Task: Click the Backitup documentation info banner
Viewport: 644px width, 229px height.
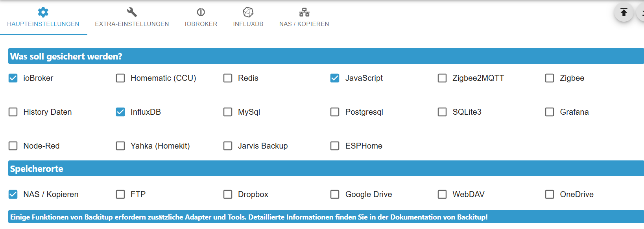Action: pyautogui.click(x=249, y=217)
